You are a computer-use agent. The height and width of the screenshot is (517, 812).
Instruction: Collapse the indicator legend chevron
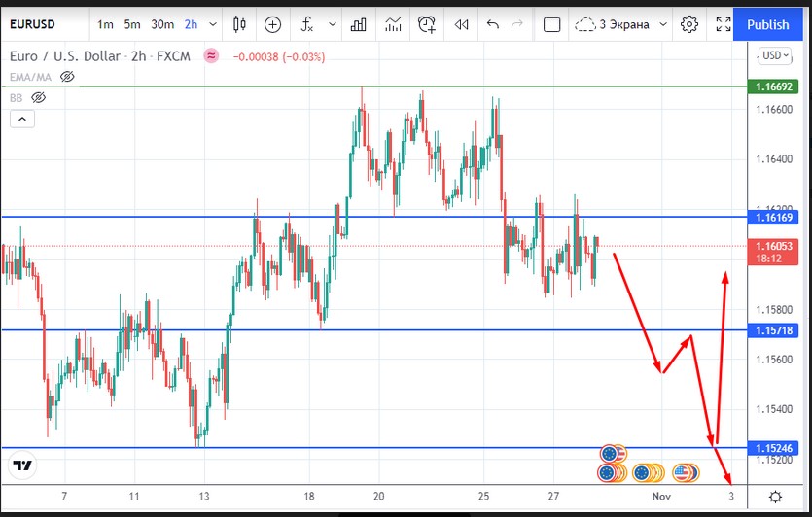(x=21, y=120)
